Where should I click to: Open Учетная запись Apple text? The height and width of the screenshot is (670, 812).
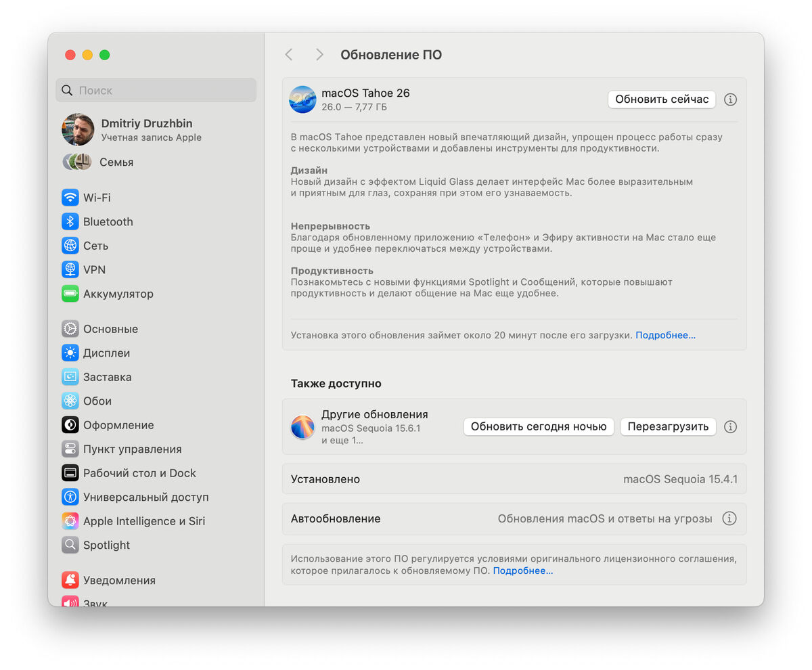coord(152,137)
